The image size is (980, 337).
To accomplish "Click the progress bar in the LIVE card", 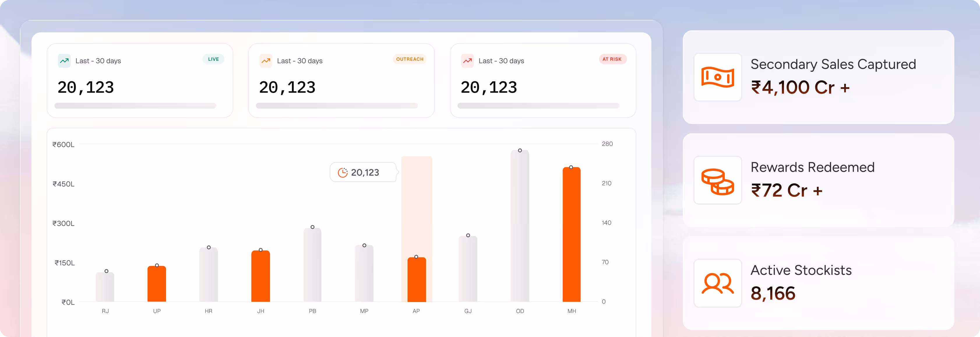I will [135, 106].
